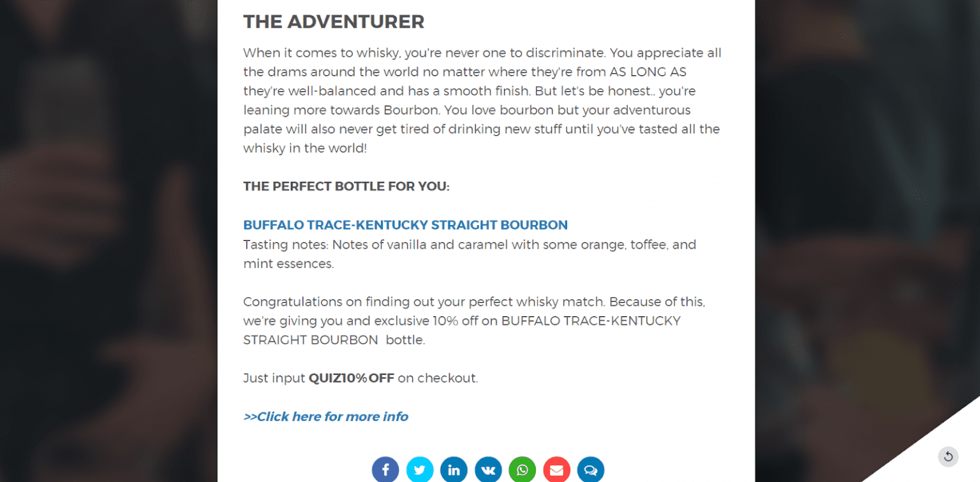
Task: Click the tasting notes description text
Action: (469, 254)
